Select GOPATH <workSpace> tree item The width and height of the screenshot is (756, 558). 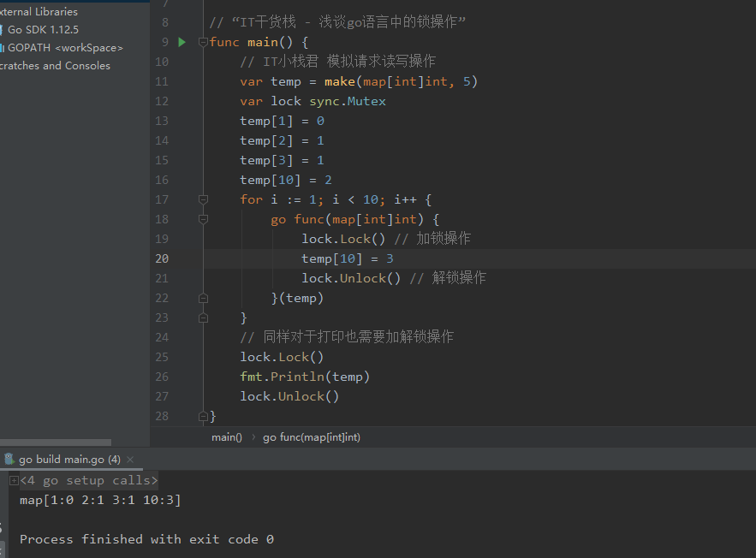click(65, 48)
